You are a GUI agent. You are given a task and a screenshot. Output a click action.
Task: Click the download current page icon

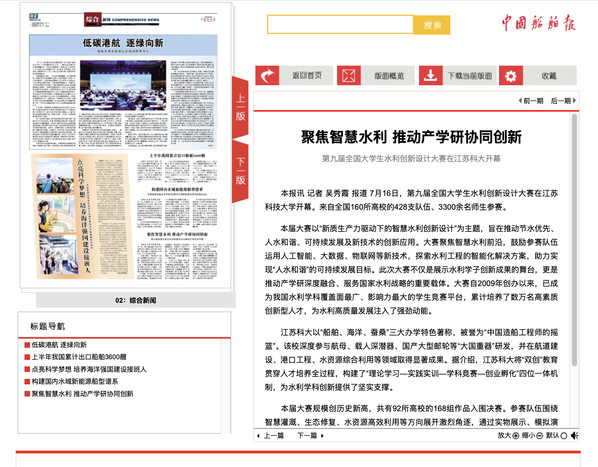431,75
